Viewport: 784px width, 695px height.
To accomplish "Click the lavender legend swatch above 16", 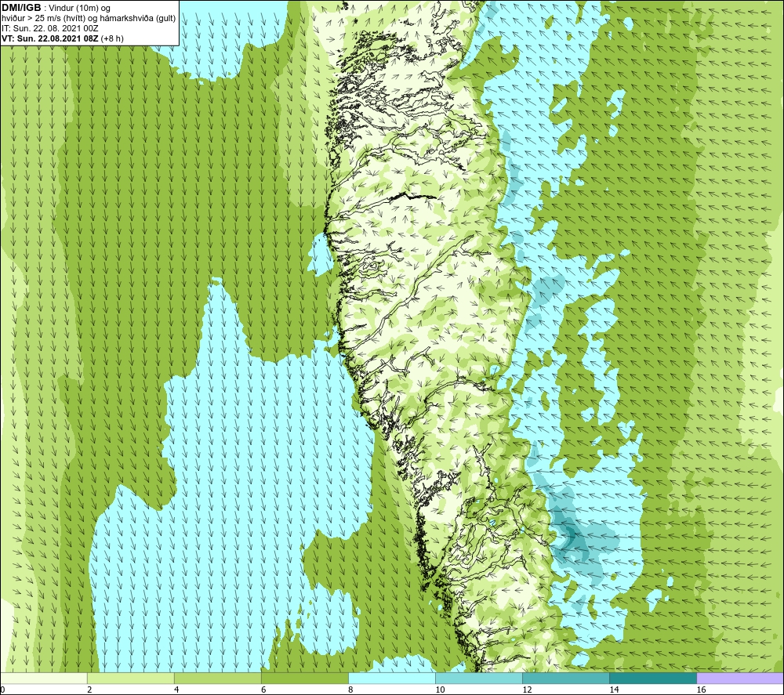I will (x=740, y=678).
